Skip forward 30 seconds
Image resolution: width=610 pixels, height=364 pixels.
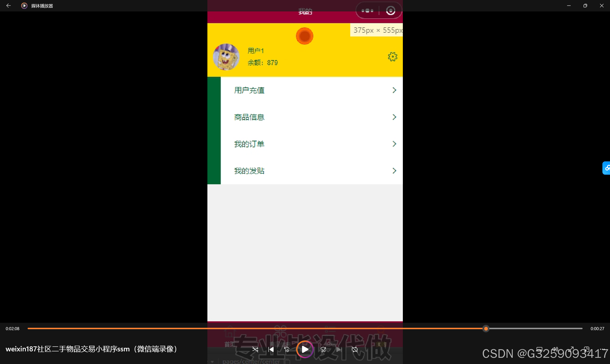[x=323, y=349]
